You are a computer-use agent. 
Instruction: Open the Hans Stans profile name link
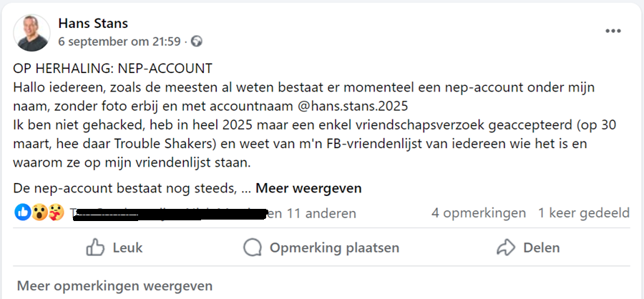click(x=92, y=24)
